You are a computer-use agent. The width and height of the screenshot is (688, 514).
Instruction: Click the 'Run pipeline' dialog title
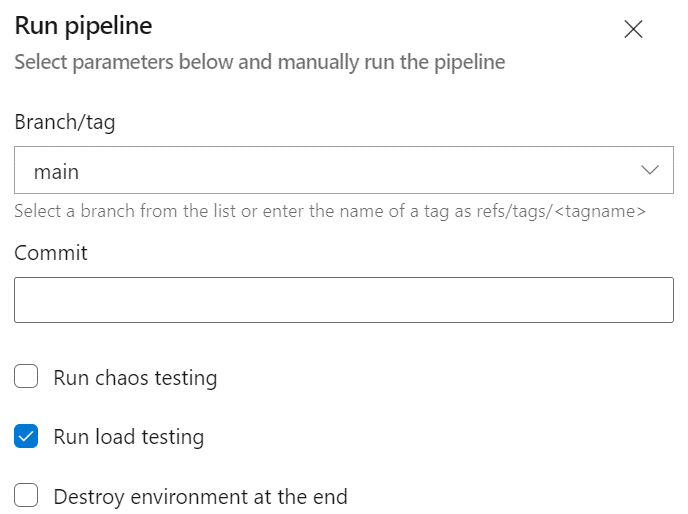tap(83, 26)
